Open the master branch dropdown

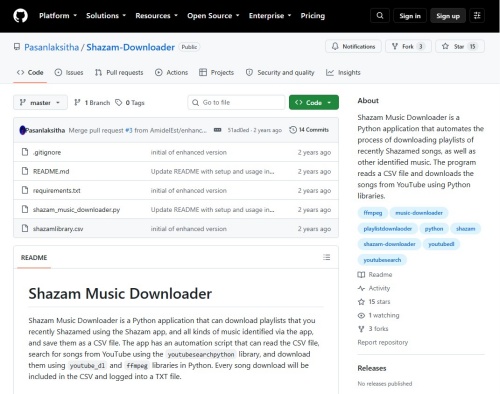pos(40,102)
